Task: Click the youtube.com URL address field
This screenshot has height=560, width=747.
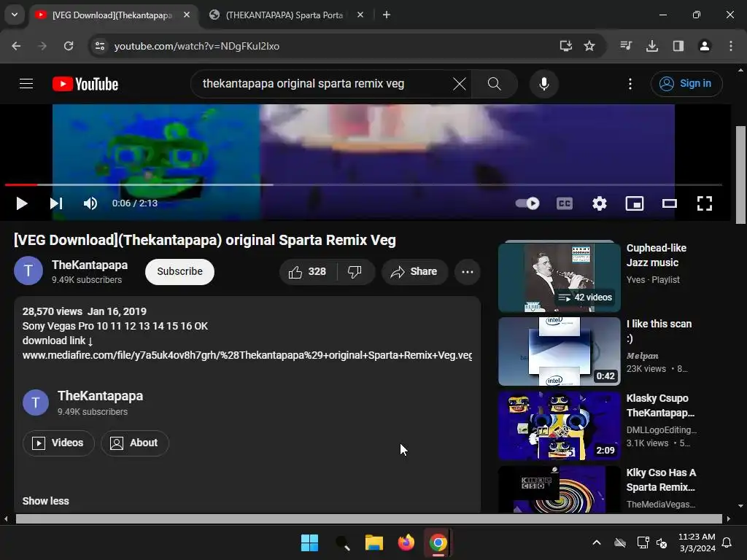Action: [196, 46]
